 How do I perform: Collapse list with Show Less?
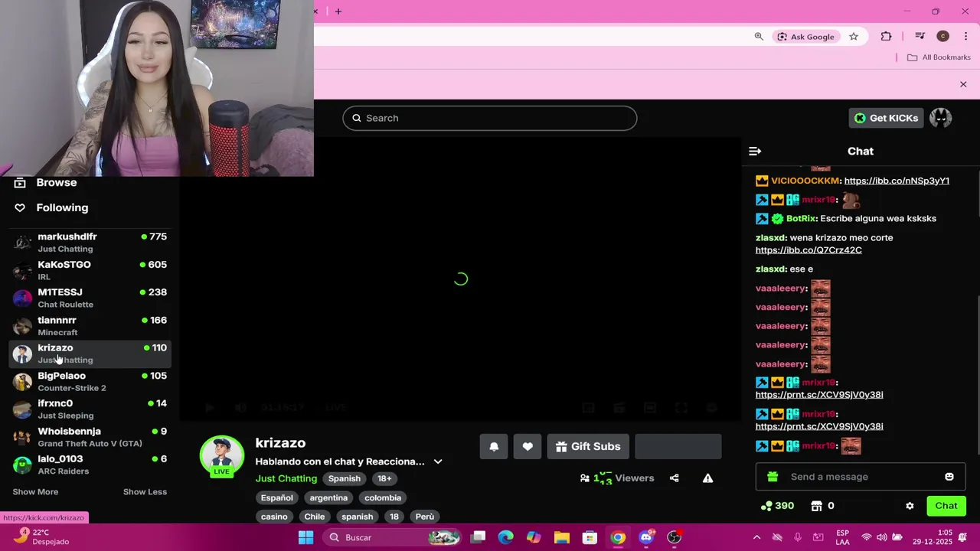tap(145, 492)
